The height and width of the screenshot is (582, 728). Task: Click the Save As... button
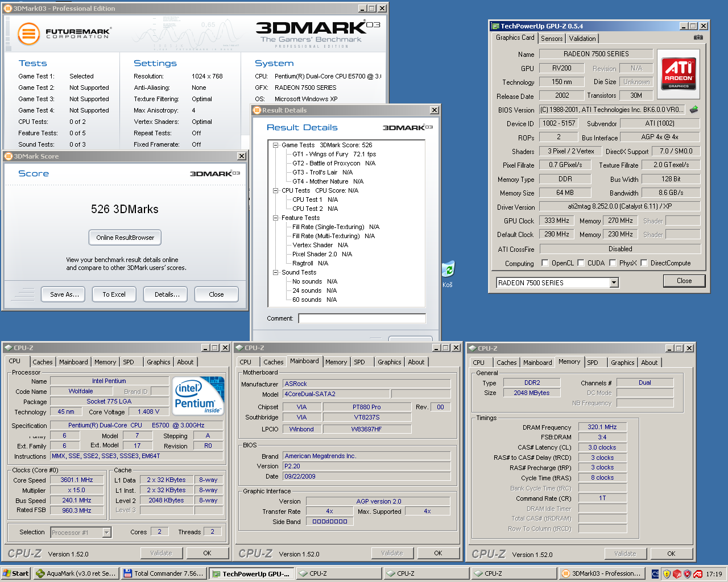point(64,294)
